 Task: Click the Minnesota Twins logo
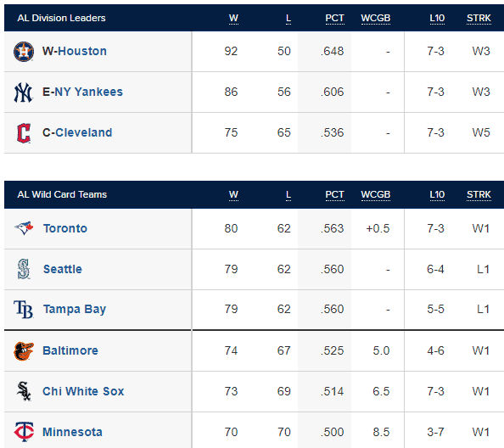(x=24, y=432)
